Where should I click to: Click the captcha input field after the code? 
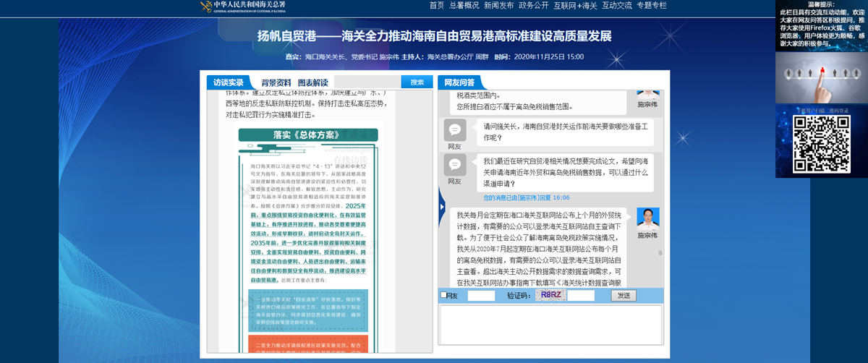[x=581, y=295]
